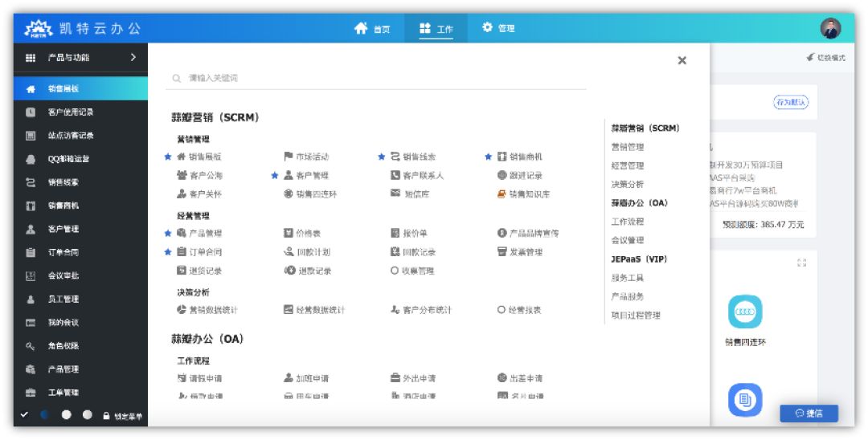
Task: Click 切换模式 link at top right
Action: click(826, 58)
